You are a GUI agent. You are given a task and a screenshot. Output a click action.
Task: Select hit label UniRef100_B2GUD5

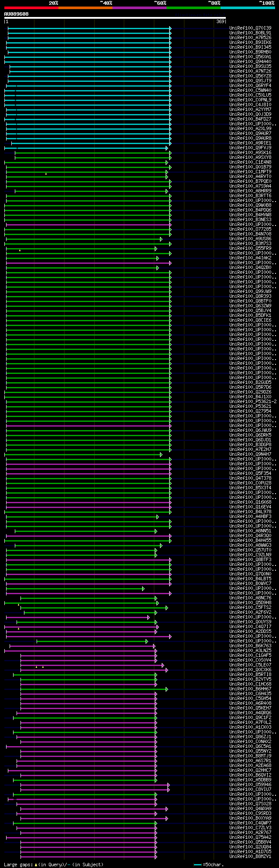(x=250, y=382)
